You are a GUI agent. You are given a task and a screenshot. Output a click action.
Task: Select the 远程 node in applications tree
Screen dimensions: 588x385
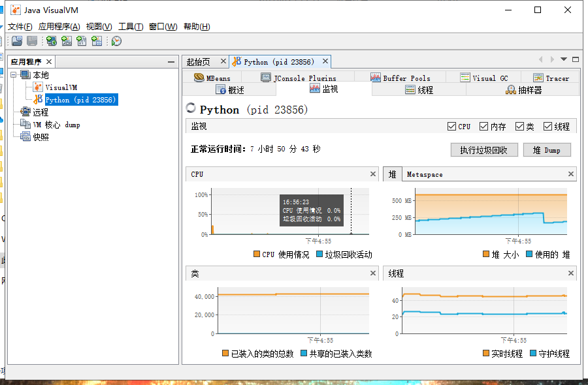41,112
